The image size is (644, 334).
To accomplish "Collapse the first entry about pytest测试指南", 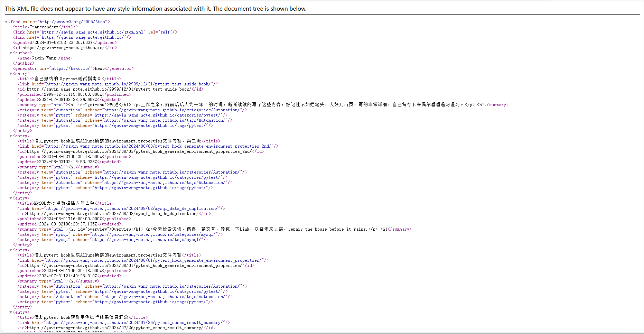I will pos(11,74).
